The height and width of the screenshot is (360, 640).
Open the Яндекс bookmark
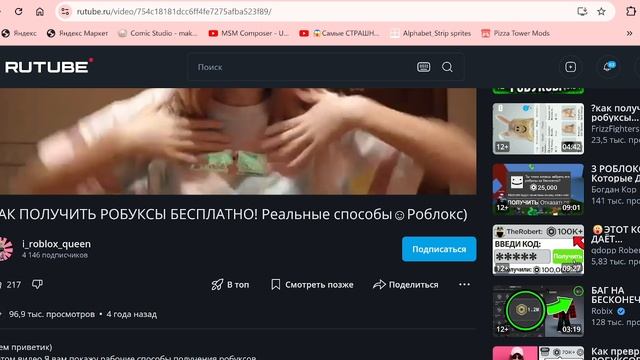coord(19,33)
